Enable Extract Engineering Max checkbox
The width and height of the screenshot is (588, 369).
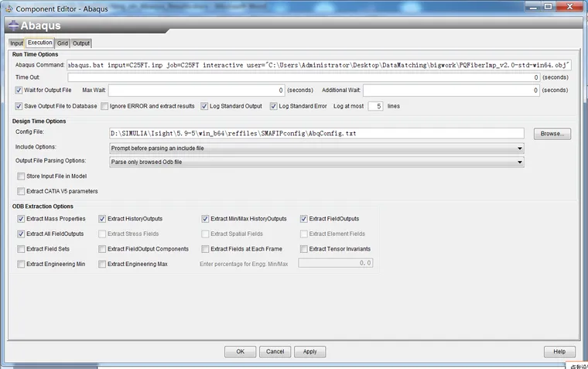(102, 265)
